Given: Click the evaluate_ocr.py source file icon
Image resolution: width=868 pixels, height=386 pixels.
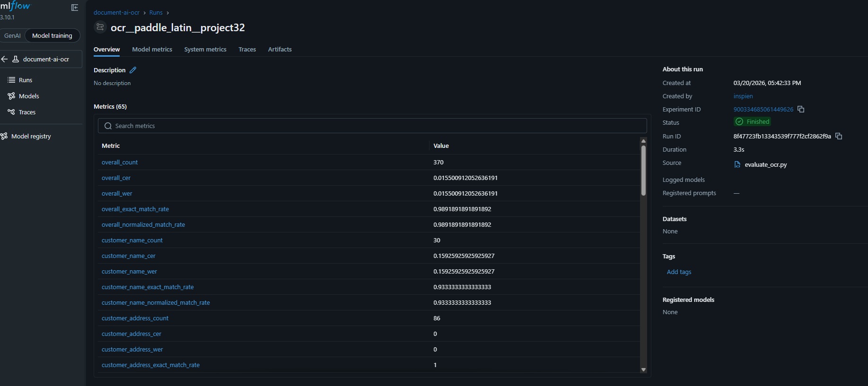Looking at the screenshot, I should pyautogui.click(x=737, y=164).
